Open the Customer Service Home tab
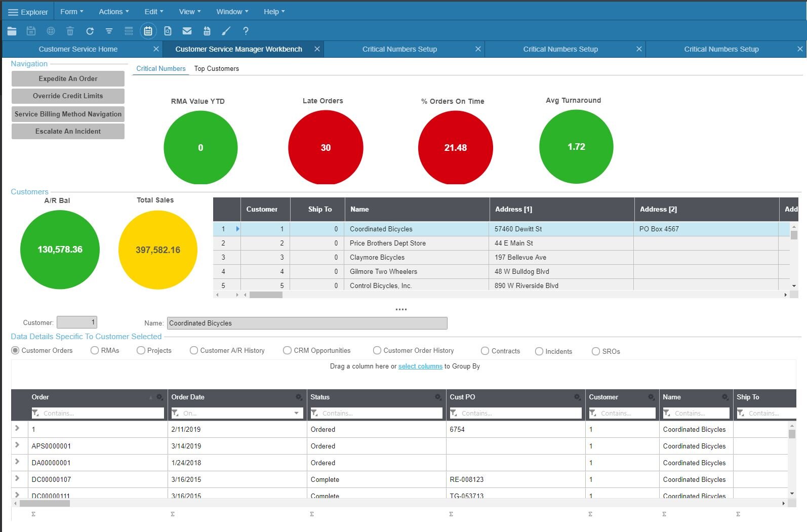 point(78,49)
